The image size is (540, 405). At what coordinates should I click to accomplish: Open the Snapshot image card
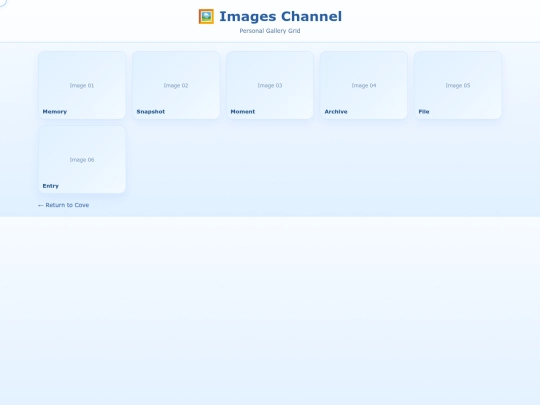tap(176, 85)
